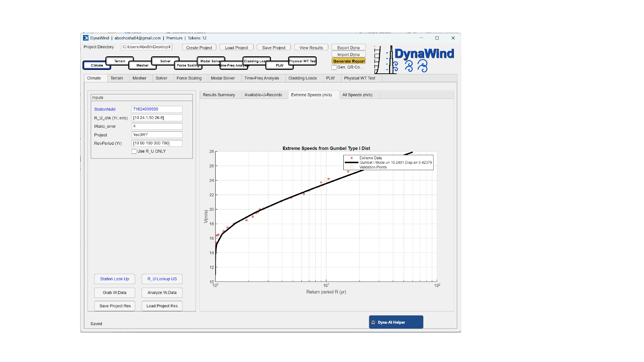
Task: Enable the Use R_U ONLY checkbox
Action: tap(134, 152)
